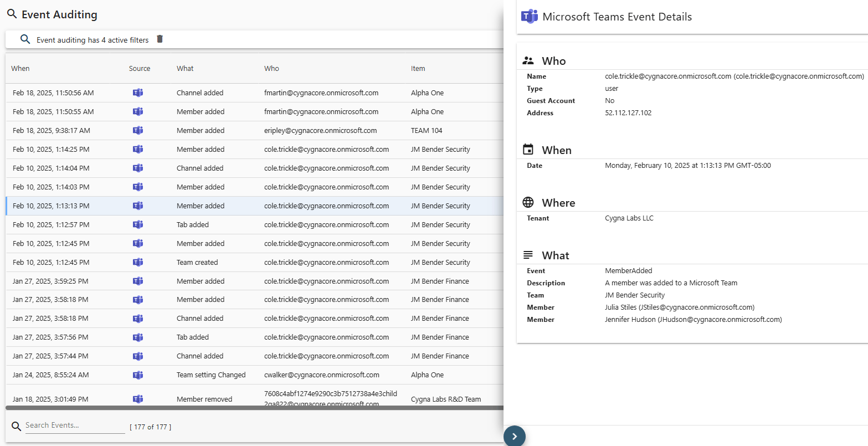The width and height of the screenshot is (868, 446).
Task: Click the magnifier beside the Search Events field
Action: tap(15, 426)
